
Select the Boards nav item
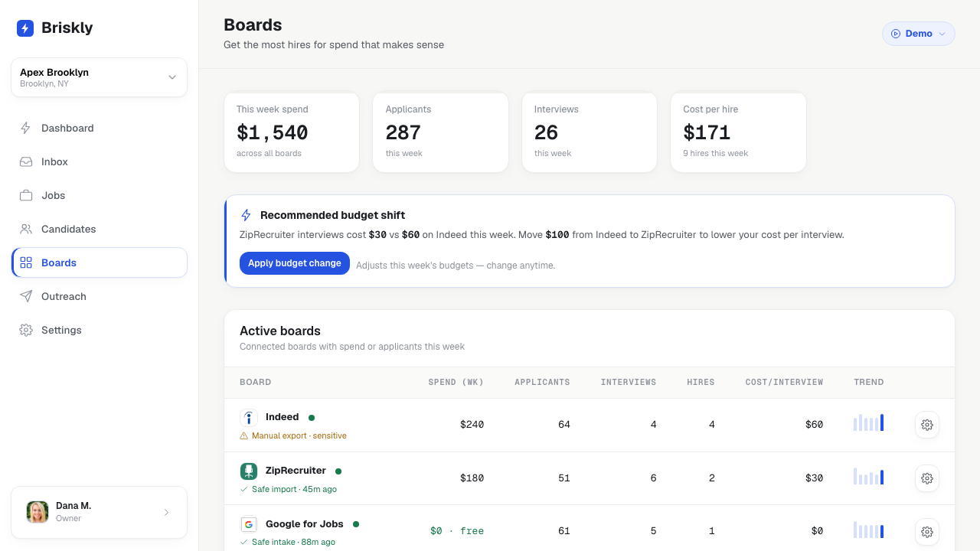click(99, 262)
